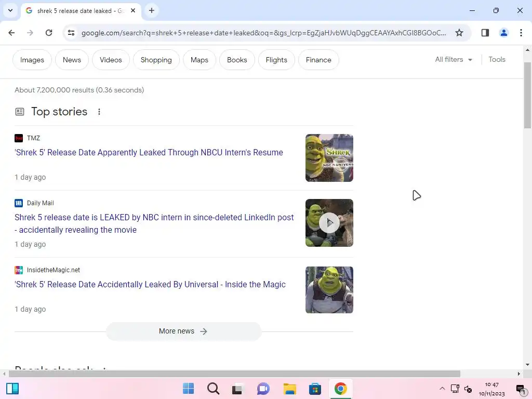Click the network status tray icon
Screen dimensions: 532x399
point(455,389)
